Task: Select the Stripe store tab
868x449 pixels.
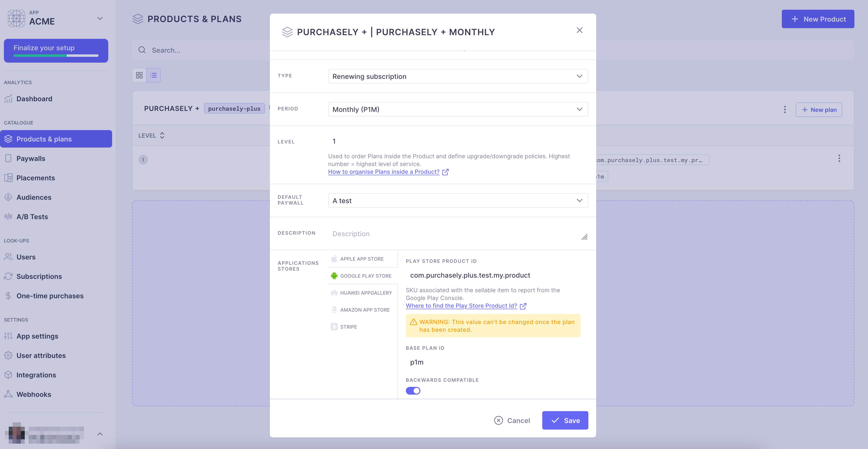Action: 348,327
